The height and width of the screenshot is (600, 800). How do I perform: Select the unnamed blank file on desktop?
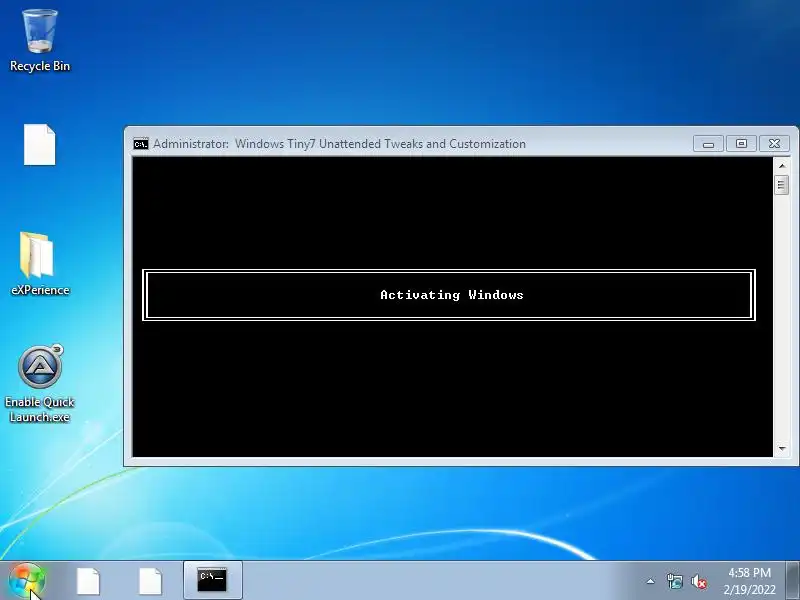pos(40,144)
